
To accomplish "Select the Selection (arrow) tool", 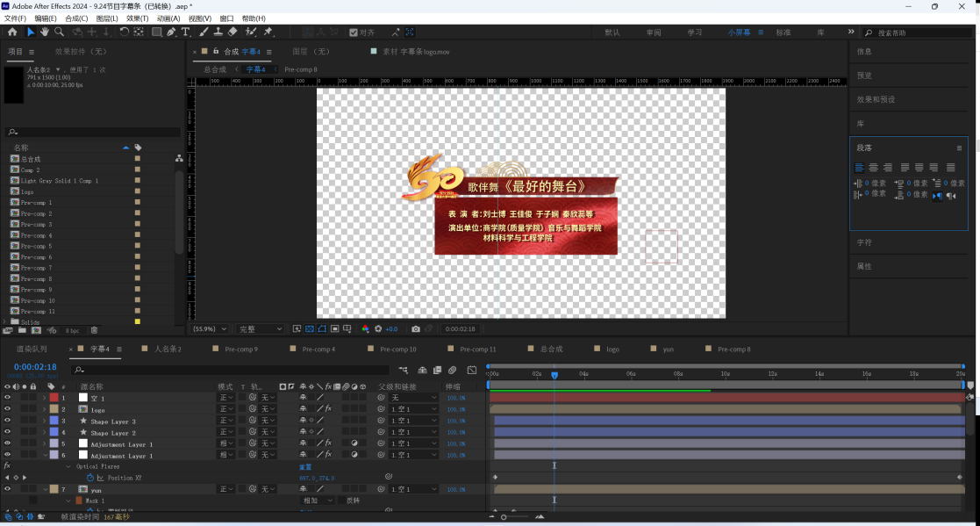I will pos(30,32).
